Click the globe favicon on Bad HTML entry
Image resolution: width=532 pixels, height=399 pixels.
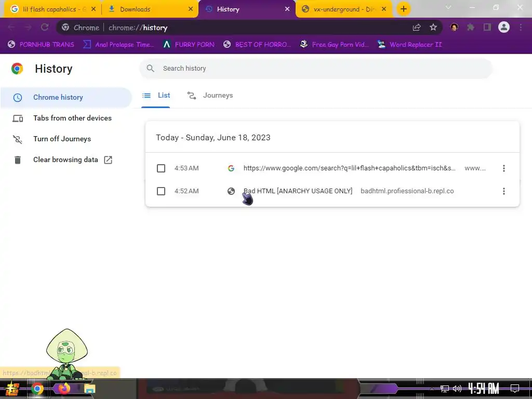coord(231,191)
